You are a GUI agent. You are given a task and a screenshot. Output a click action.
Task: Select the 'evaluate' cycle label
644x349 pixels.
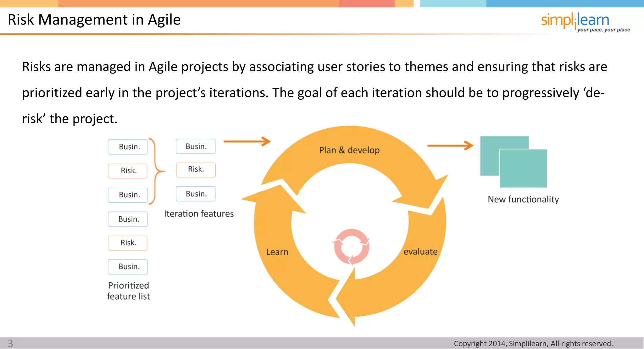[x=420, y=252]
